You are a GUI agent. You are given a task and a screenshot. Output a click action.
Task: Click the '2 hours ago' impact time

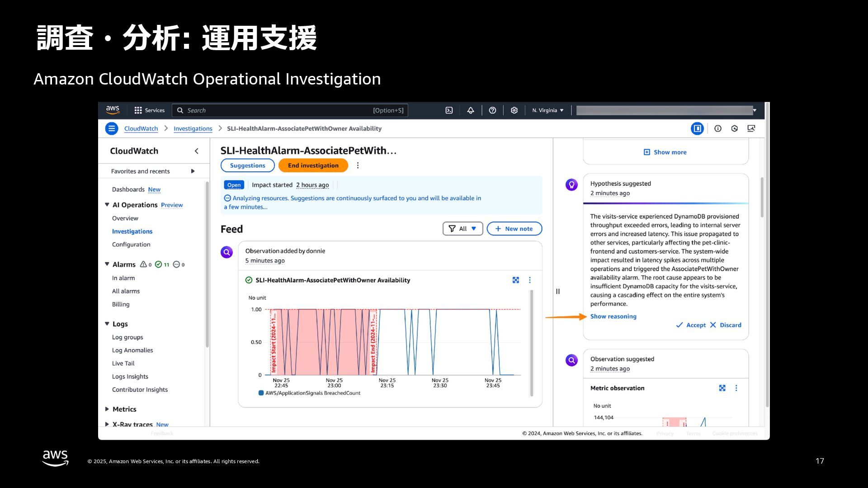[312, 185]
